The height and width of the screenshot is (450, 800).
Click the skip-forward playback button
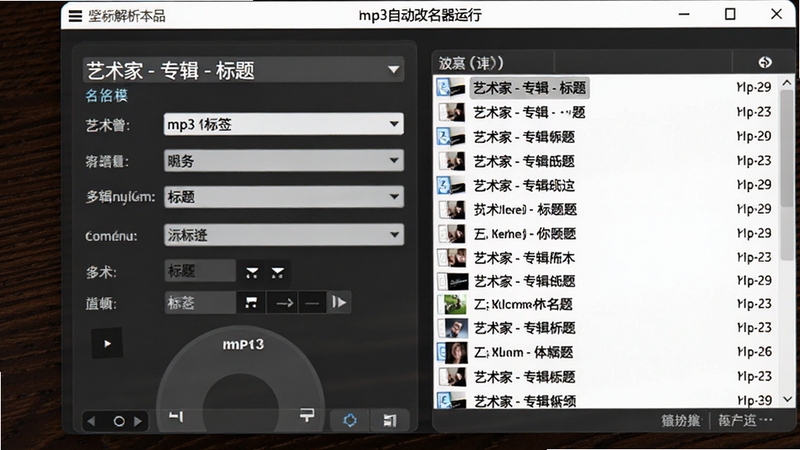tap(339, 303)
